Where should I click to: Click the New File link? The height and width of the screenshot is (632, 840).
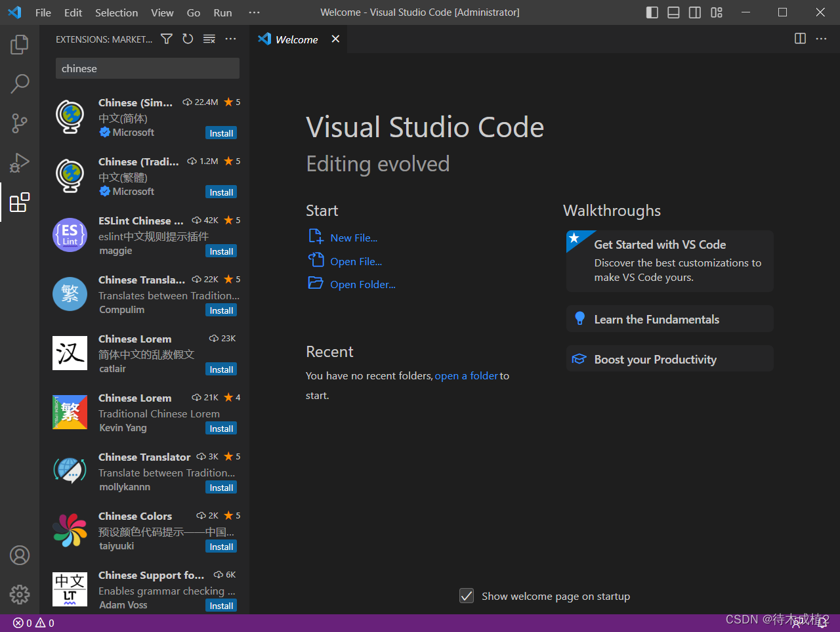click(x=354, y=238)
